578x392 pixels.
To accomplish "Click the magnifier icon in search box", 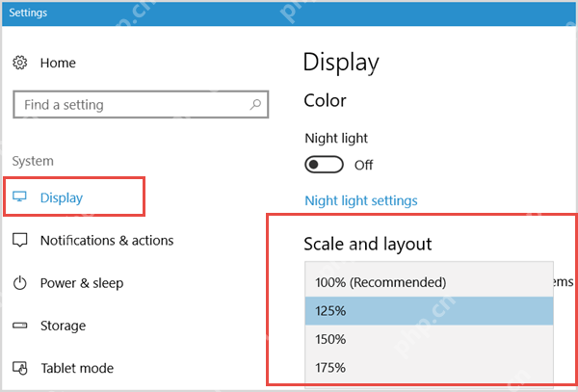I will pos(255,105).
